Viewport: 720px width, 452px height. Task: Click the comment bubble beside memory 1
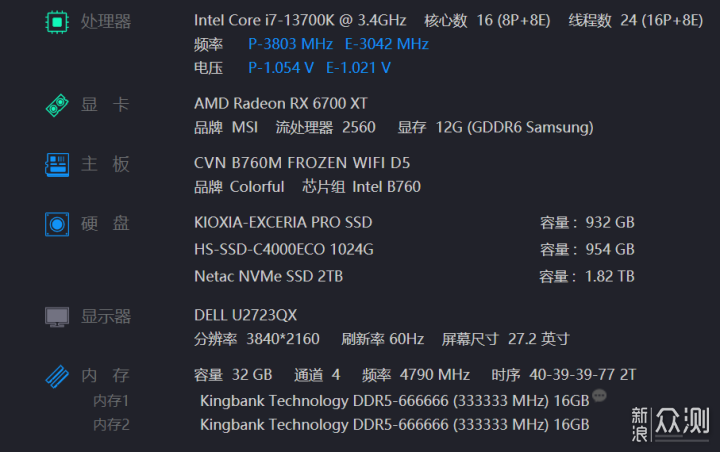pyautogui.click(x=599, y=395)
